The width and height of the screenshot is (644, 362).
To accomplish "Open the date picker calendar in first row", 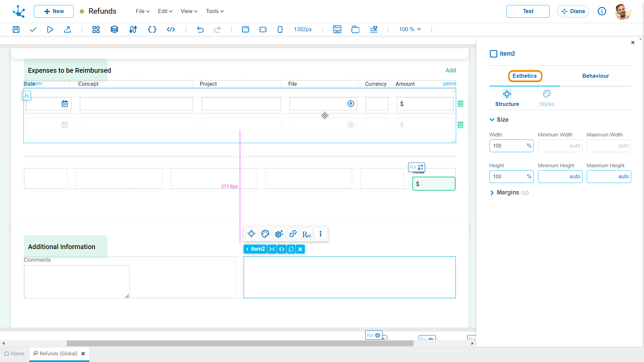I will (x=65, y=104).
